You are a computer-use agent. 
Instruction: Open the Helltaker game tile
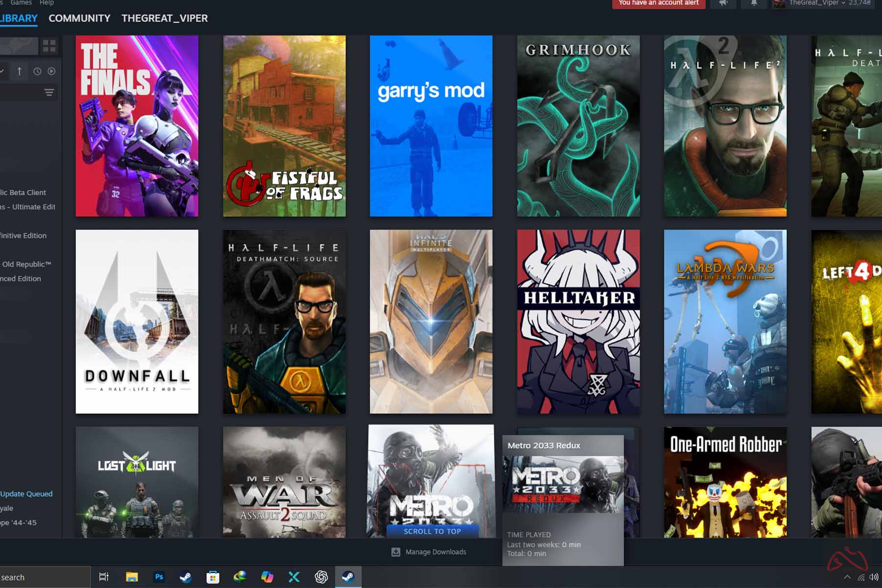(578, 321)
